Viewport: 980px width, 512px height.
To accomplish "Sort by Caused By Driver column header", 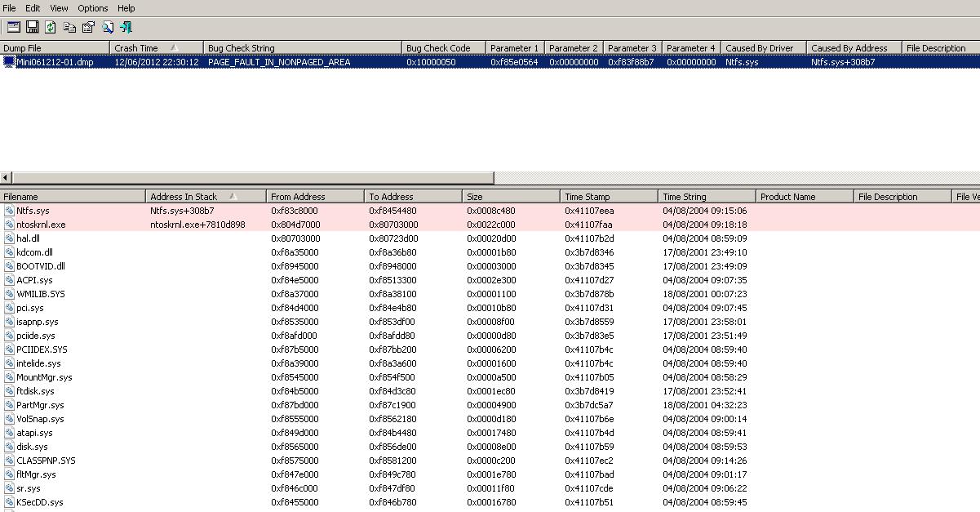I will pyautogui.click(x=764, y=48).
